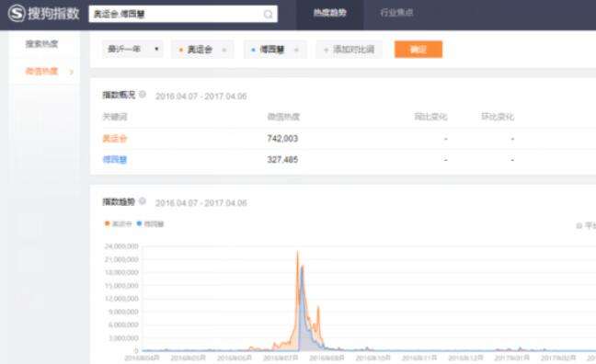The width and height of the screenshot is (596, 364).
Task: Open the 傅园慧 keyword link
Action: [114, 159]
